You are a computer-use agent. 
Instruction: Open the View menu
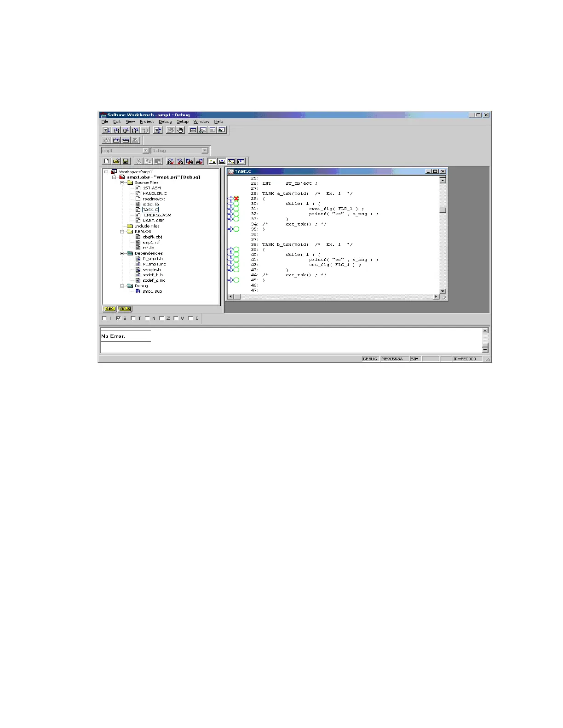130,122
